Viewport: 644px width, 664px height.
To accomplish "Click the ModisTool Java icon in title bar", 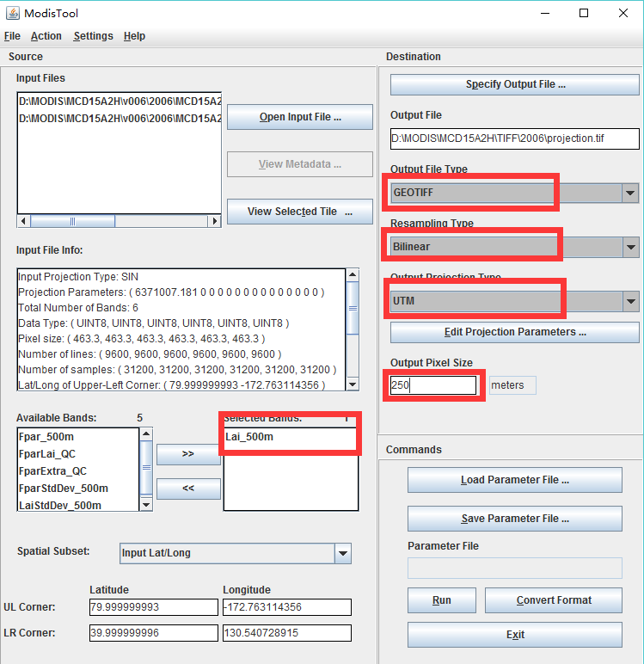I will click(14, 13).
